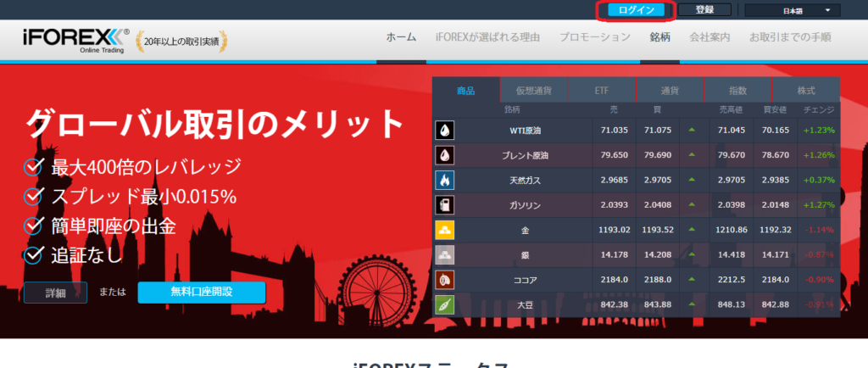This screenshot has height=368, width=868.
Task: Open the プロモーション menu item
Action: pos(594,37)
